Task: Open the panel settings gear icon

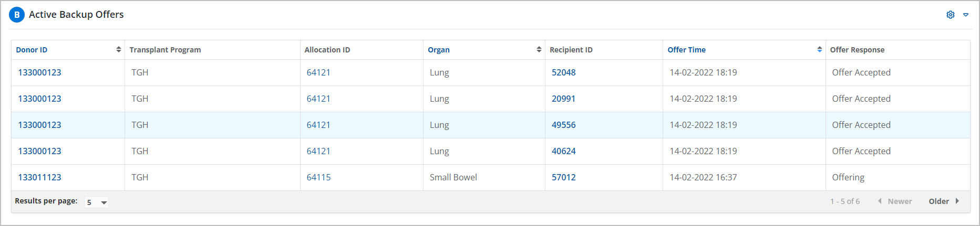Action: click(950, 15)
